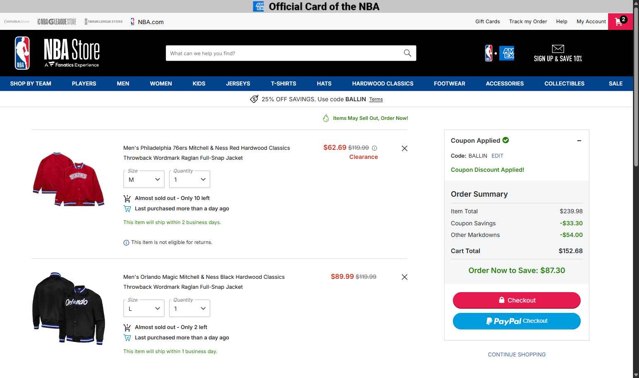Open the T-Shirts menu

click(283, 84)
